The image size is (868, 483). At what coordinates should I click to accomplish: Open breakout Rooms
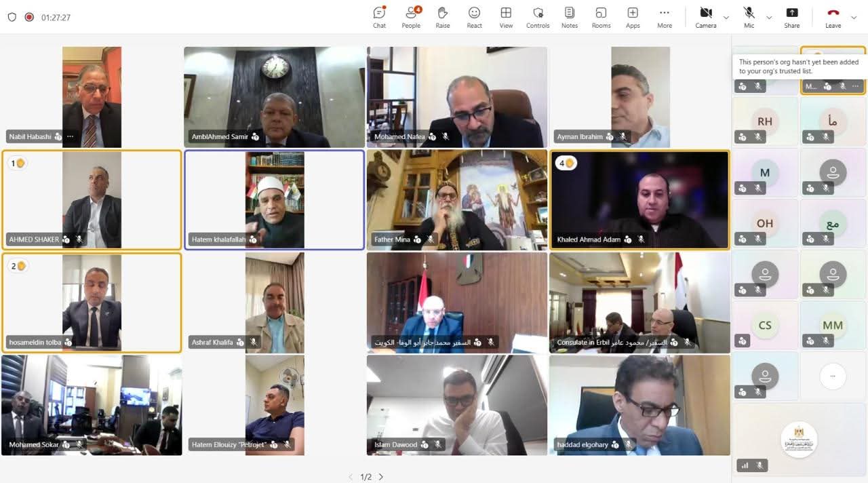point(601,17)
